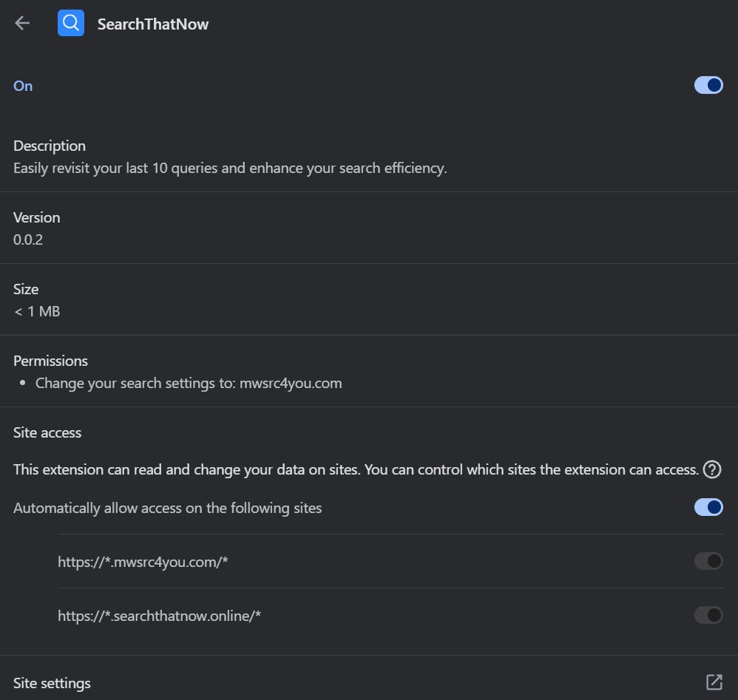This screenshot has width=738, height=700.
Task: Open the Site settings row label
Action: pyautogui.click(x=52, y=683)
